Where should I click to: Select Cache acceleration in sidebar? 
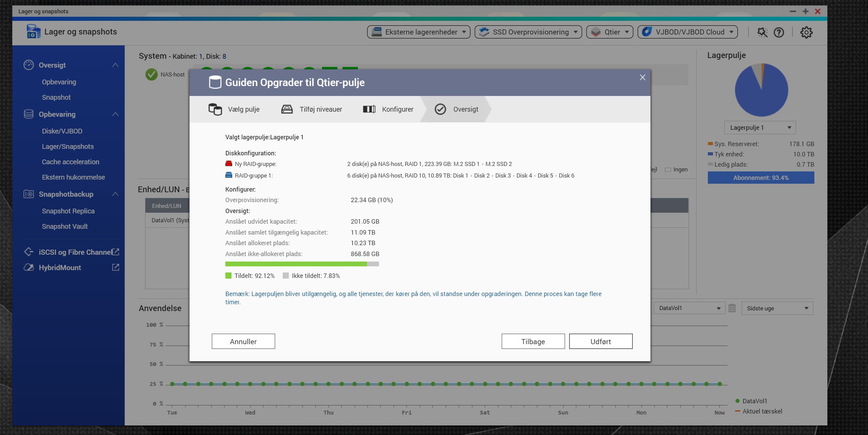[70, 162]
